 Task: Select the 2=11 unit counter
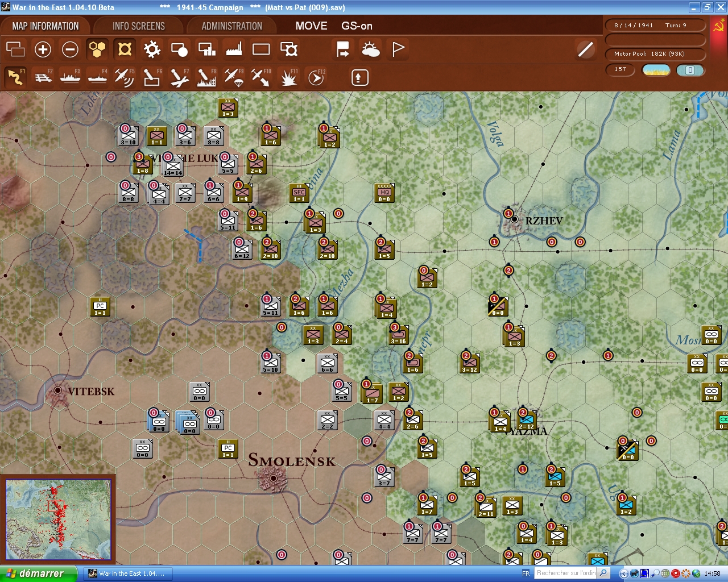pyautogui.click(x=486, y=506)
